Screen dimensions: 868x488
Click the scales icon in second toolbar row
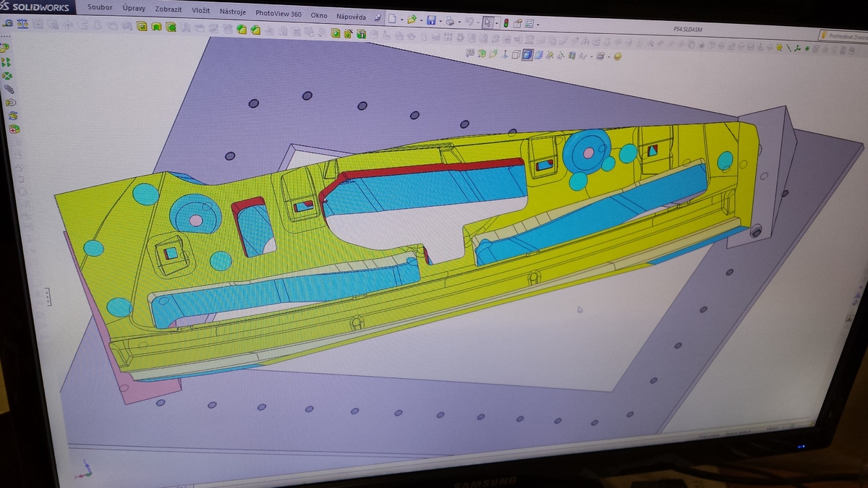pos(22,23)
